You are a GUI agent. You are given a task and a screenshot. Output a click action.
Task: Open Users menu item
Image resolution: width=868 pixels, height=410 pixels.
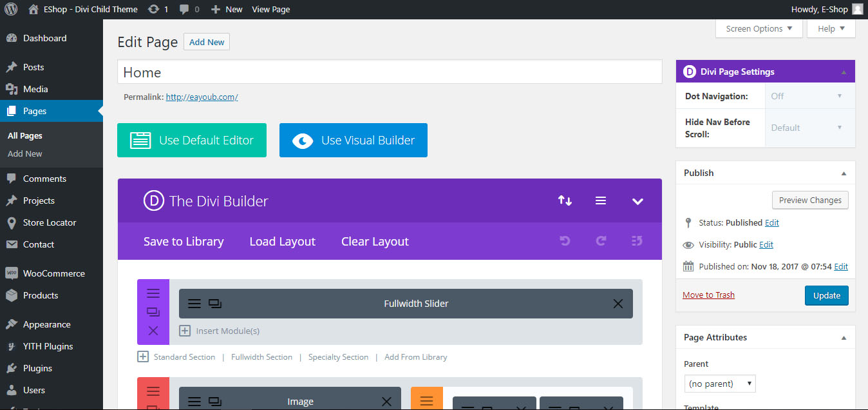(x=52, y=390)
